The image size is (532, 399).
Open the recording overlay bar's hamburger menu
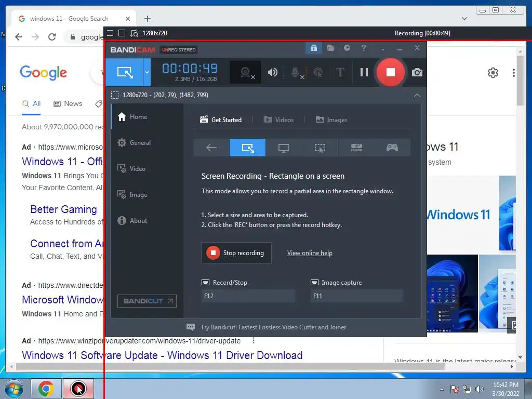(110, 33)
